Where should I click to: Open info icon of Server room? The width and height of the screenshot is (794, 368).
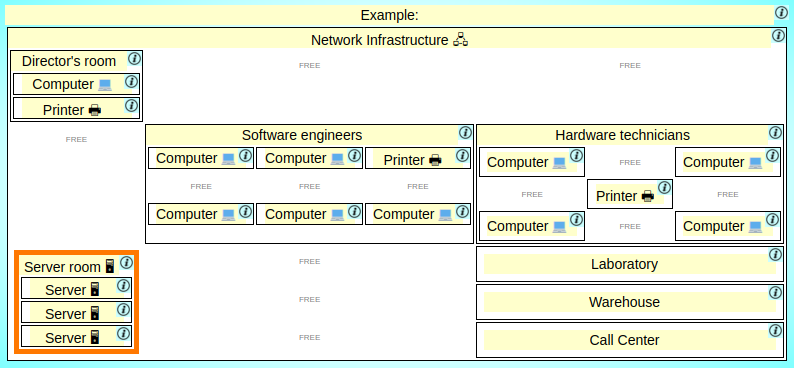[x=126, y=262]
